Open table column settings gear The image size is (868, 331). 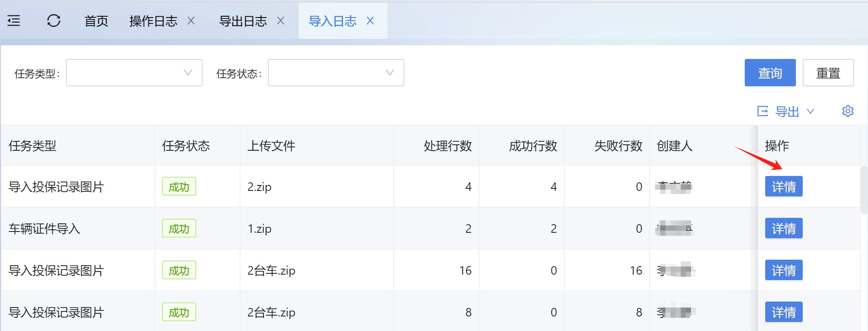[x=848, y=111]
